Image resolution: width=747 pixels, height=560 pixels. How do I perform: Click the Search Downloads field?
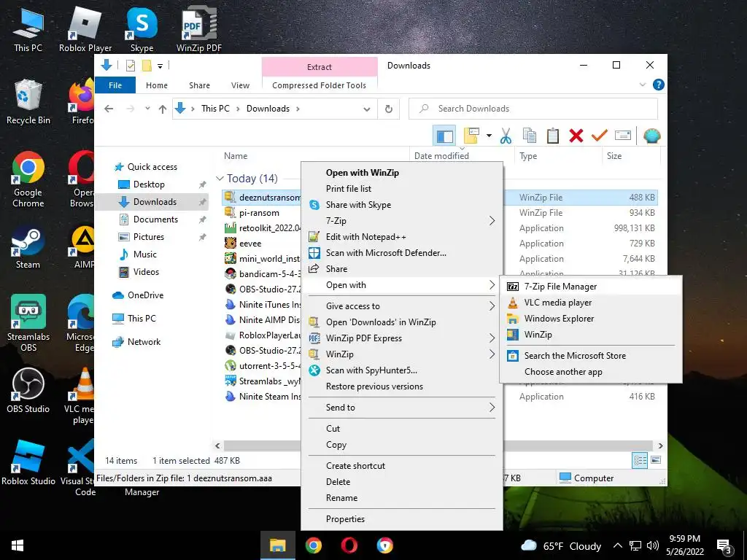click(533, 109)
